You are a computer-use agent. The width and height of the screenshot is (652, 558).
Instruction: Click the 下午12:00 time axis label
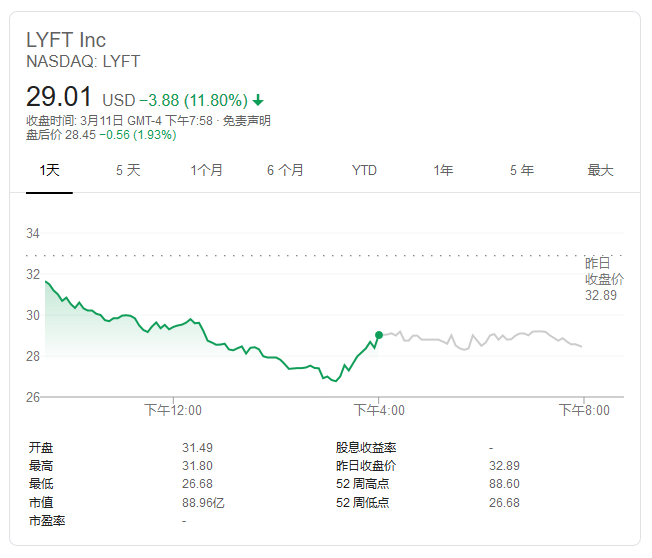[x=173, y=410]
